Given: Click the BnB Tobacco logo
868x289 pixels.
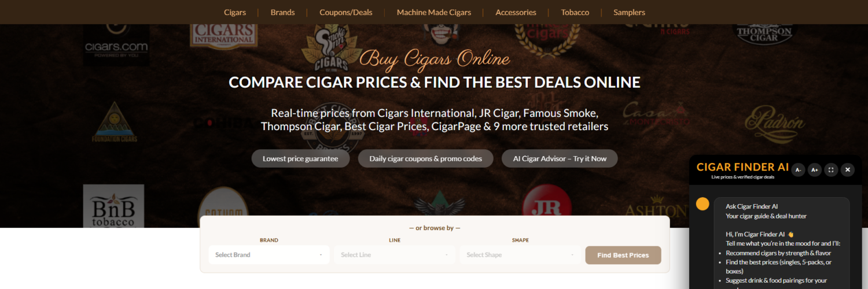Looking at the screenshot, I should 113,206.
